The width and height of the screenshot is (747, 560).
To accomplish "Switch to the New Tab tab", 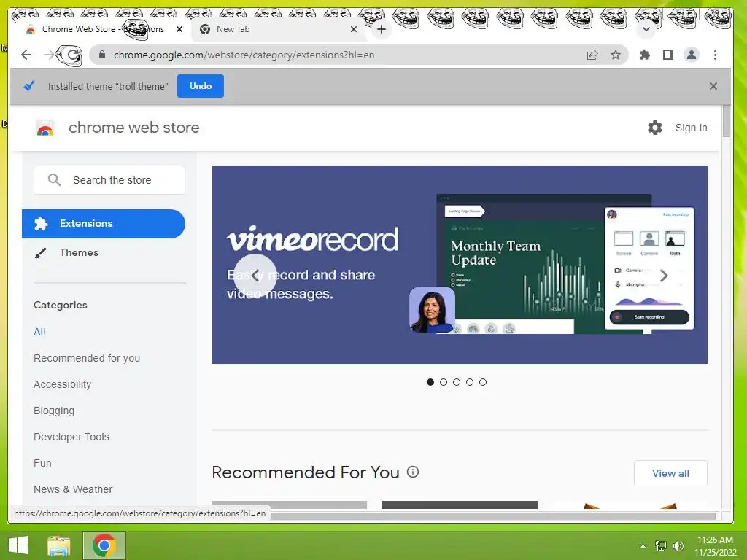I will (x=279, y=29).
